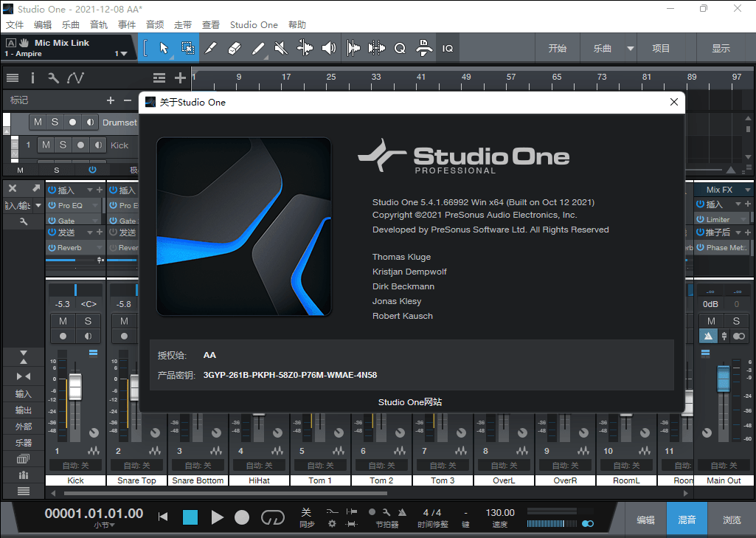
Task: Select the Paint pencil tool
Action: coord(258,48)
